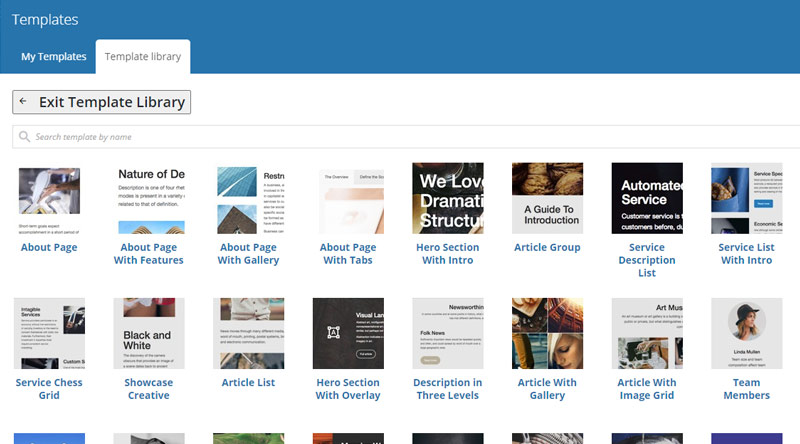Open the Article List thumbnail

248,334
